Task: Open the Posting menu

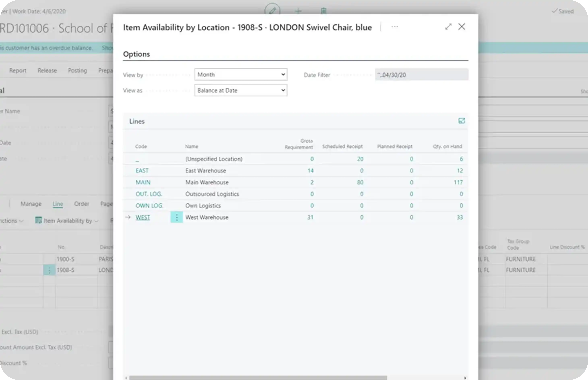Action: click(78, 71)
